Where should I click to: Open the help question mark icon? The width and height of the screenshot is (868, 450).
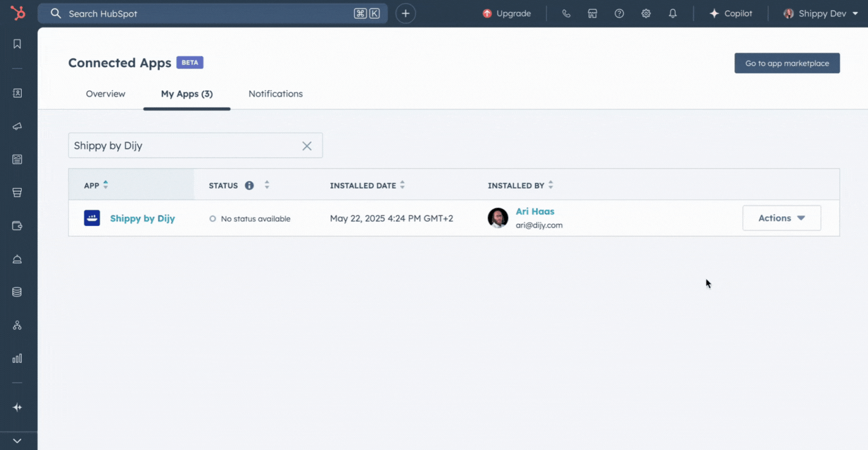click(x=619, y=13)
